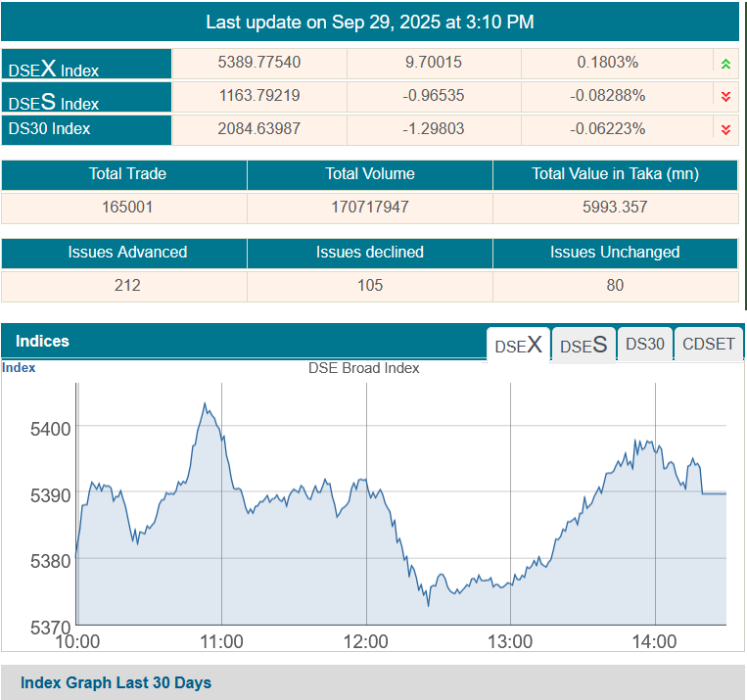Switch to the DSES chart tab
This screenshot has height=700, width=747.
[x=584, y=345]
